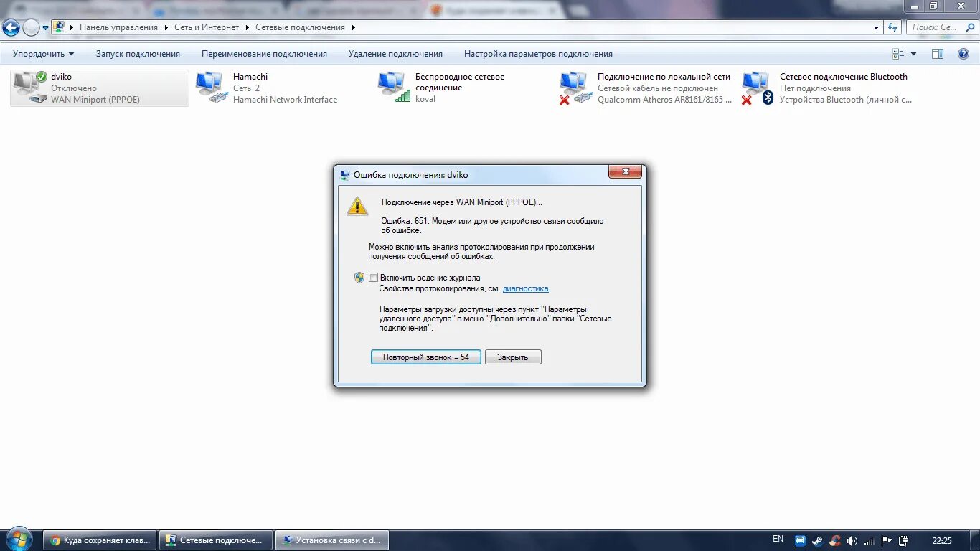
Task: Click the clock showing 22:25
Action: tap(942, 541)
